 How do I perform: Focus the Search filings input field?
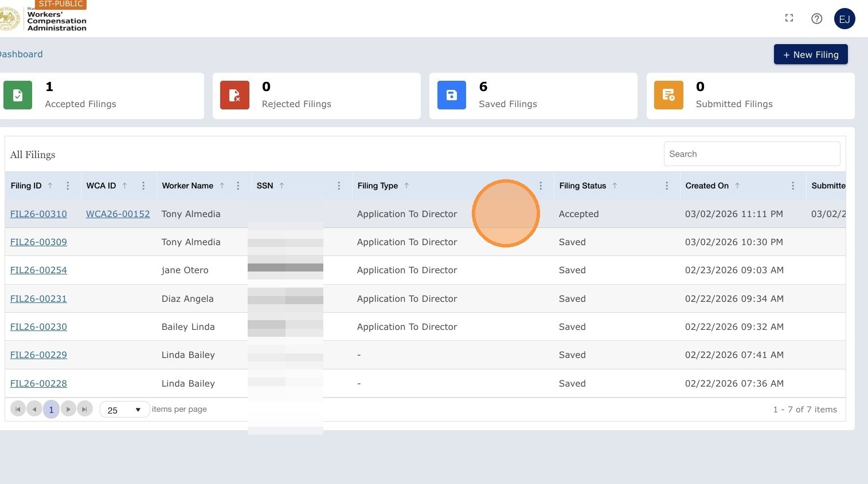(x=752, y=154)
